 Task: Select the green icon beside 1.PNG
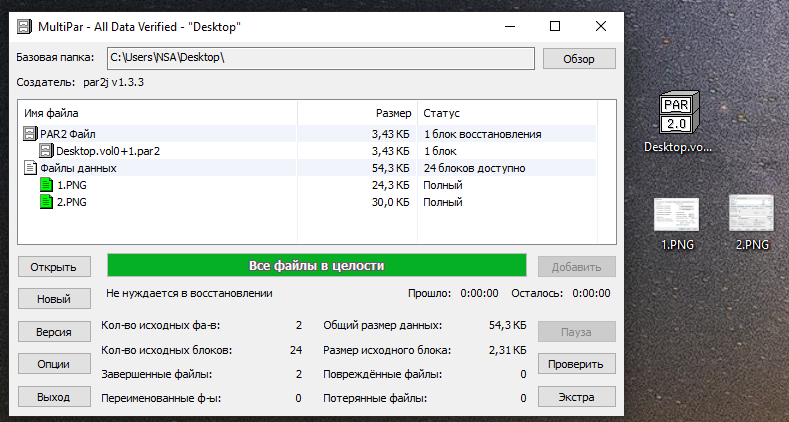coord(46,185)
